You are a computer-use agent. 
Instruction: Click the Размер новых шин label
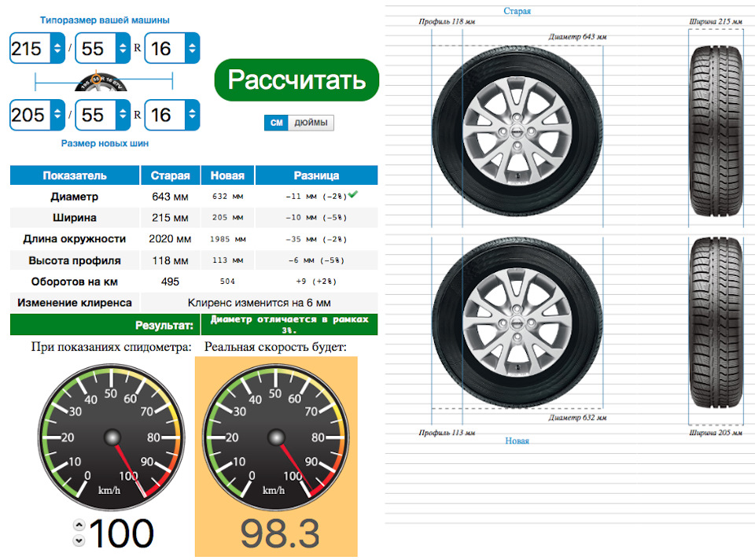point(105,143)
